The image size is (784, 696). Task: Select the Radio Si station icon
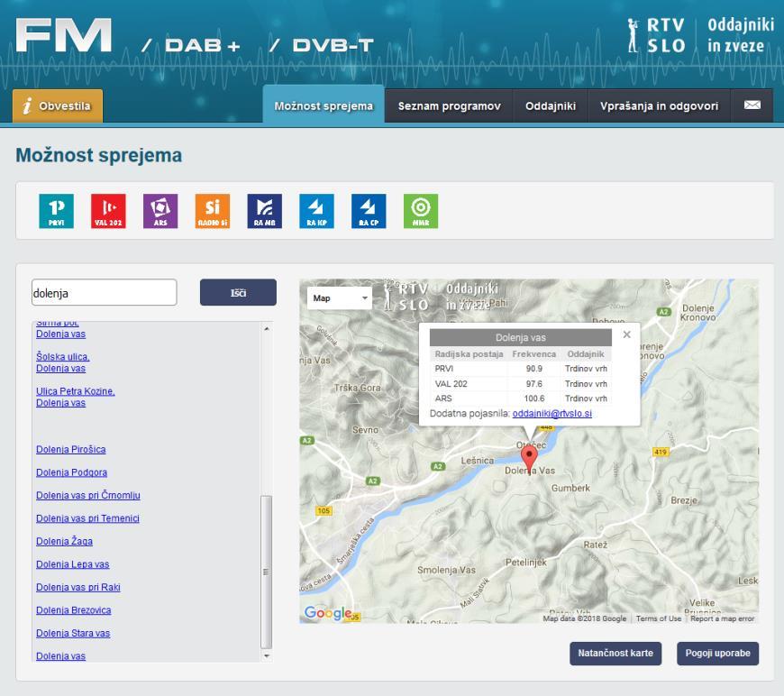pyautogui.click(x=213, y=211)
